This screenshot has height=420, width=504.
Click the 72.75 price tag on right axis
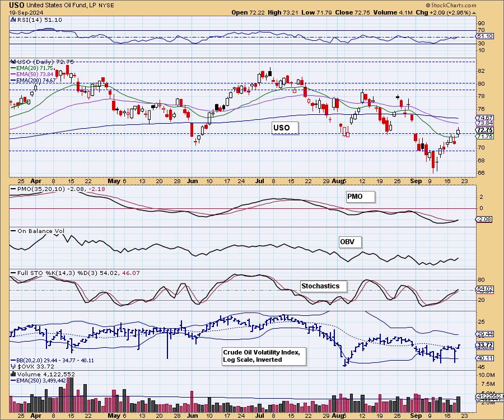tap(485, 130)
